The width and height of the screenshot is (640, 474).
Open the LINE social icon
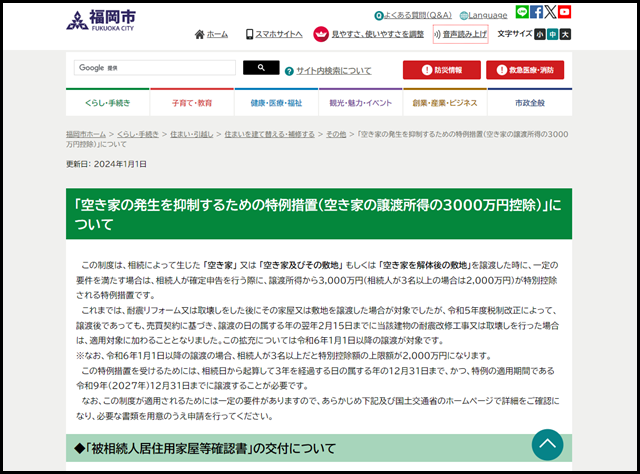pyautogui.click(x=522, y=12)
